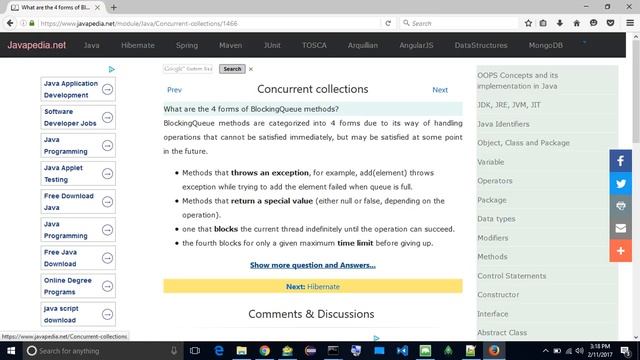Open java script download ad arrow
The image size is (640, 360).
coord(107,315)
